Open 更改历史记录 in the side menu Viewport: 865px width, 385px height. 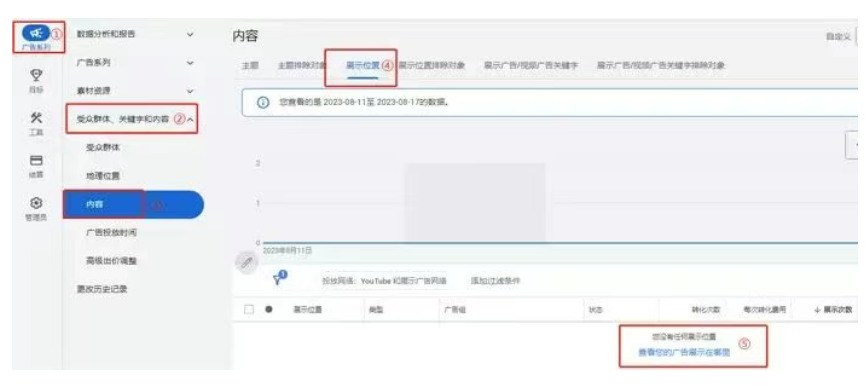coord(102,289)
